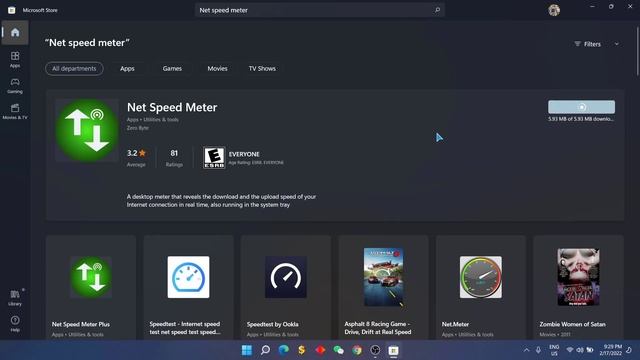
Task: Click the Microsoft Store taskbar icon
Action: tap(393, 350)
